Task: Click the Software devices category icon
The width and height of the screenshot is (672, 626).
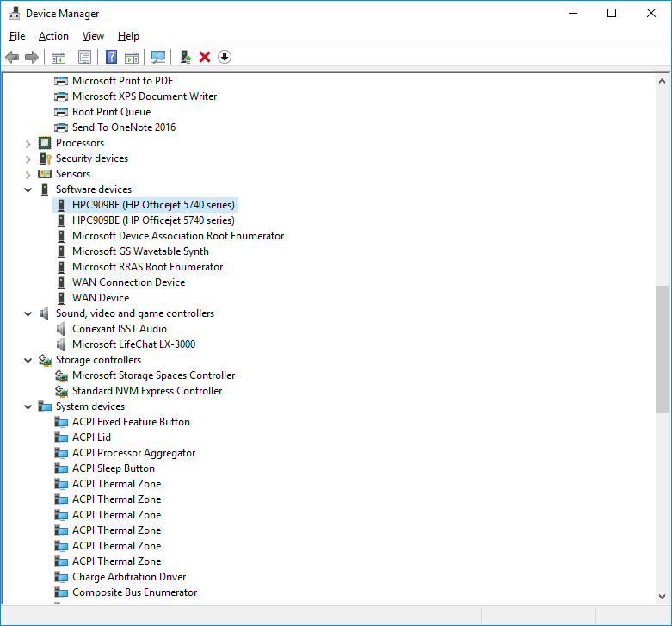Action: [x=45, y=189]
